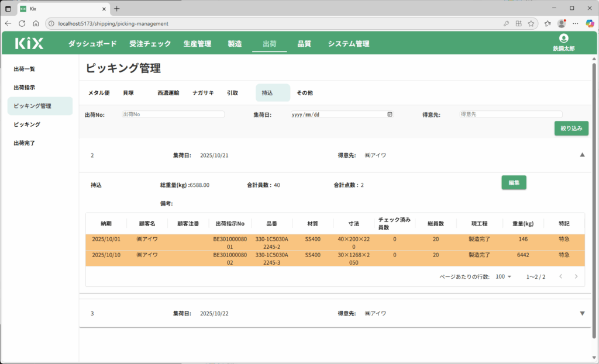Click the KiX logo in header

pos(29,43)
